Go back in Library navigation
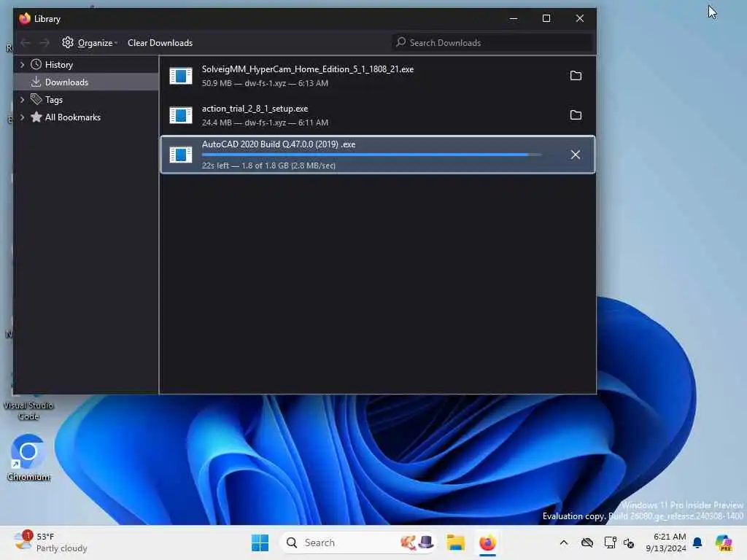The image size is (747, 560). click(26, 43)
